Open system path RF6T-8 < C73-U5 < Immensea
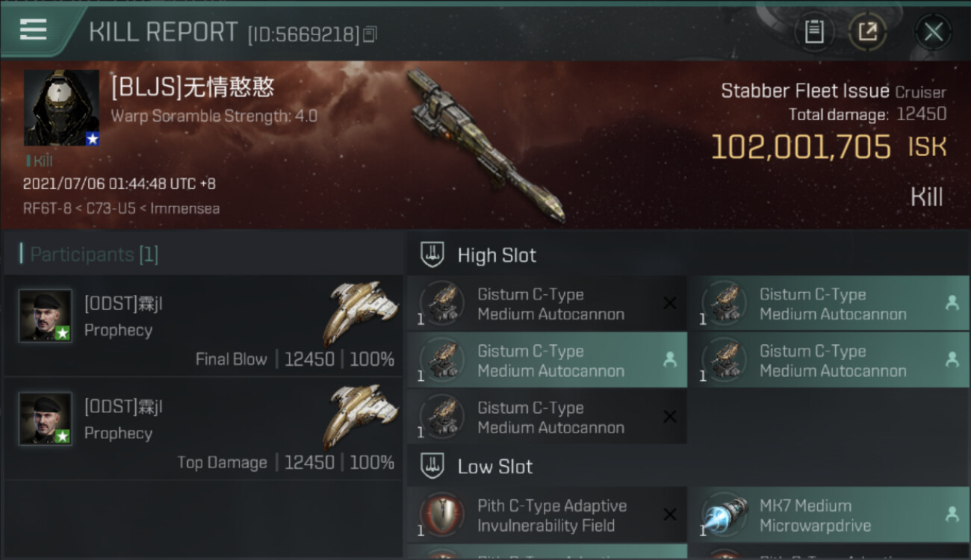The height and width of the screenshot is (560, 971). pos(121,208)
